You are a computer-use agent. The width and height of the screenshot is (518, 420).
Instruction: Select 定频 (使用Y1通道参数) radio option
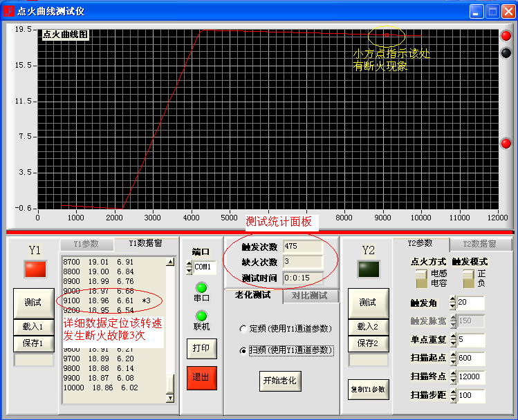[243, 329]
